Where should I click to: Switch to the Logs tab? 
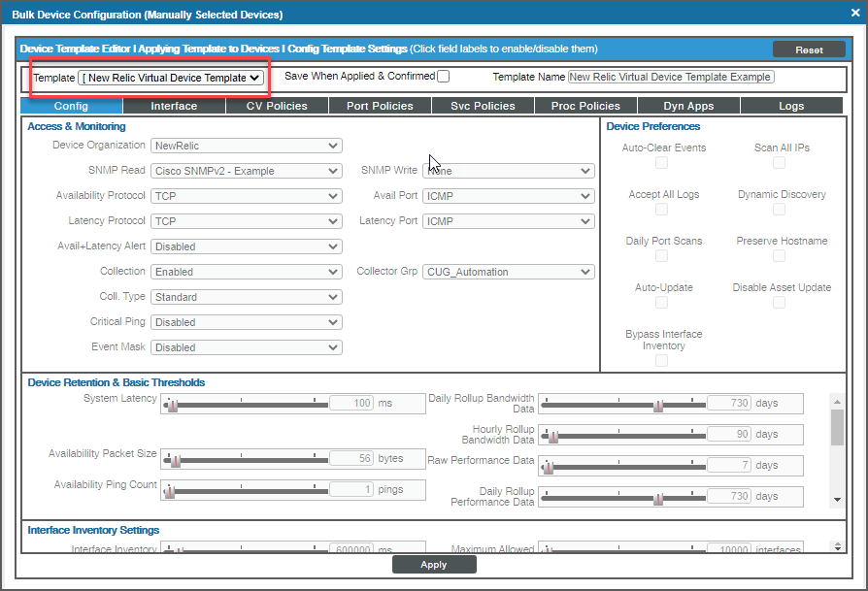pyautogui.click(x=791, y=106)
